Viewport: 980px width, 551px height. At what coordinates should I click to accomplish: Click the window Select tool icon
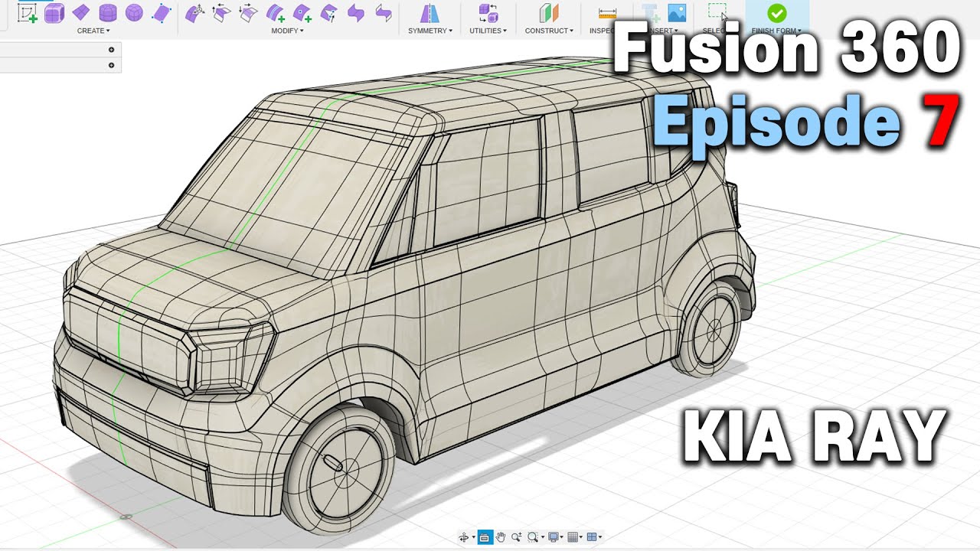pyautogui.click(x=717, y=12)
